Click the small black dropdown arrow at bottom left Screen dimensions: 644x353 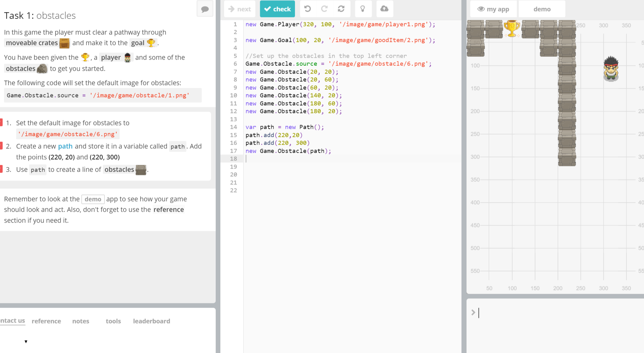[26, 342]
